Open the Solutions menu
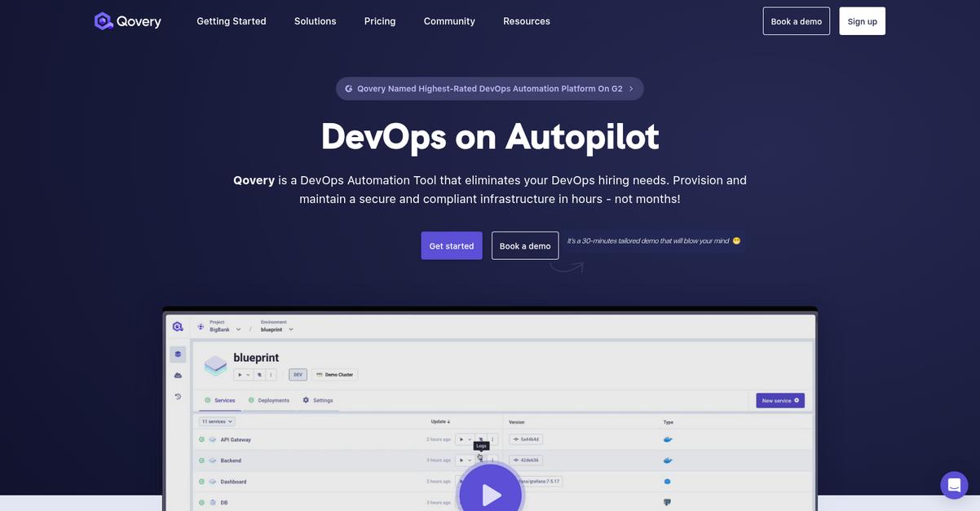 point(316,21)
